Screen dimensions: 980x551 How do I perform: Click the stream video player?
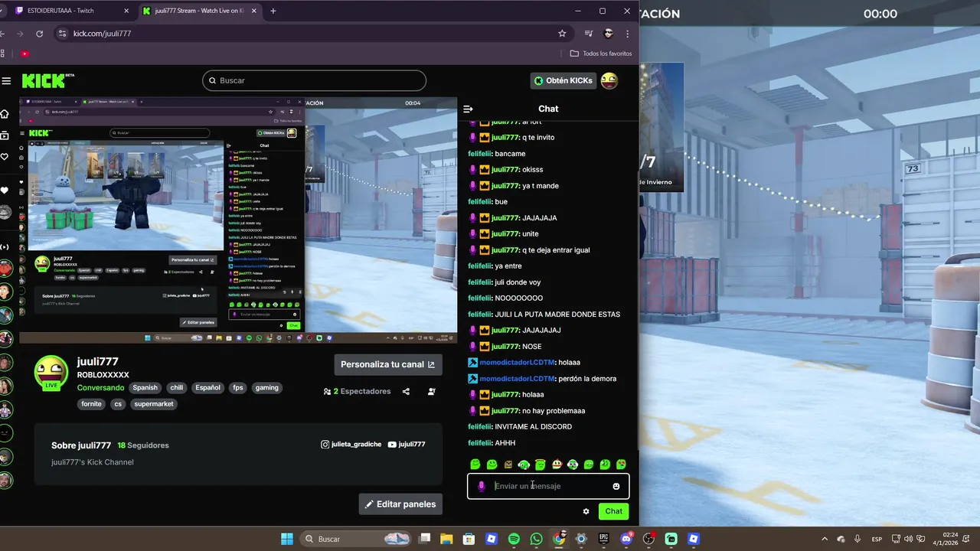238,220
